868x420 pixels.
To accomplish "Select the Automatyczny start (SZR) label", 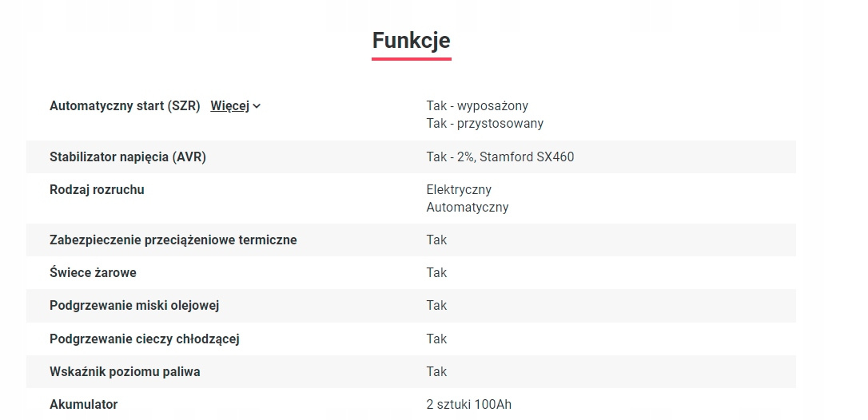I will [125, 106].
